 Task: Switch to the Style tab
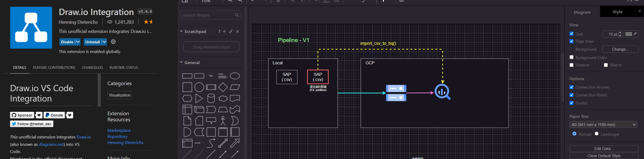click(x=617, y=12)
